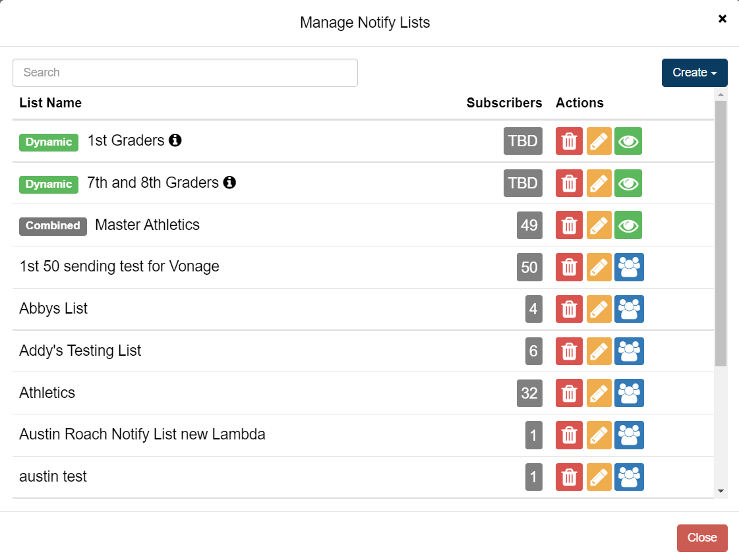The width and height of the screenshot is (739, 560).
Task: Click the scrollbar down arrow
Action: [721, 491]
